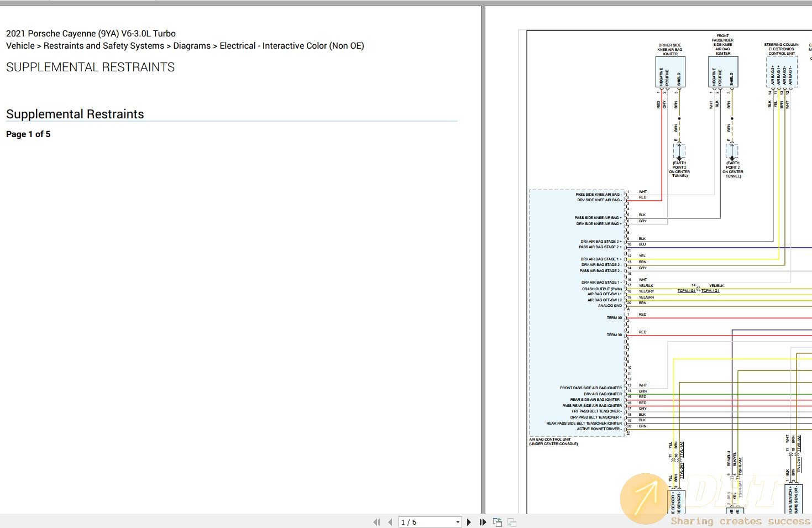Viewport: 812px width, 528px height.
Task: Click the 'FRONT PASS SIDE AIR BAG IGNITER' label
Action: click(x=590, y=388)
